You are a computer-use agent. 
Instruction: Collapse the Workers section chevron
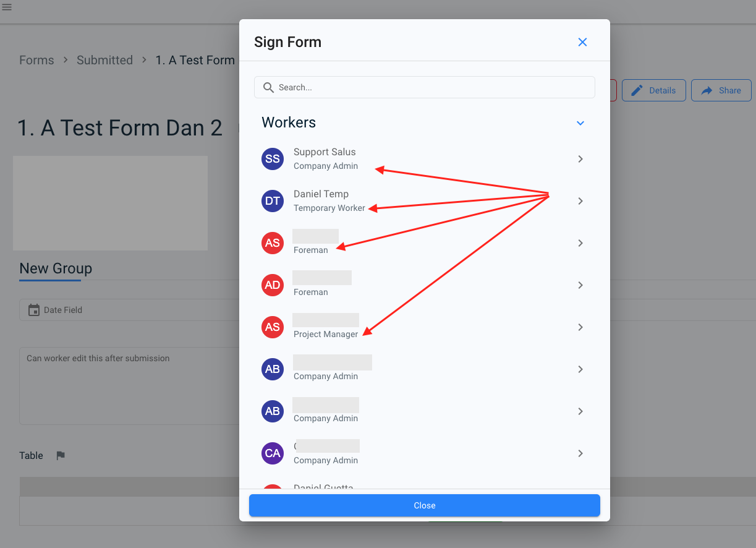click(580, 123)
